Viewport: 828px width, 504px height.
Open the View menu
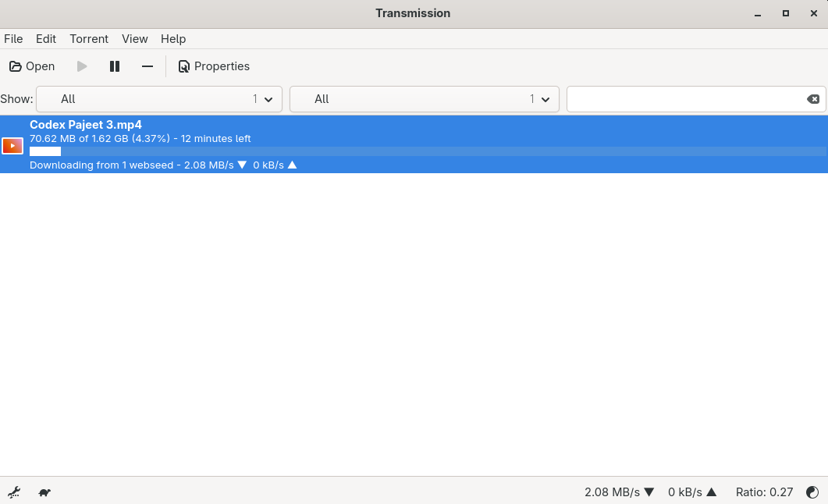click(135, 39)
